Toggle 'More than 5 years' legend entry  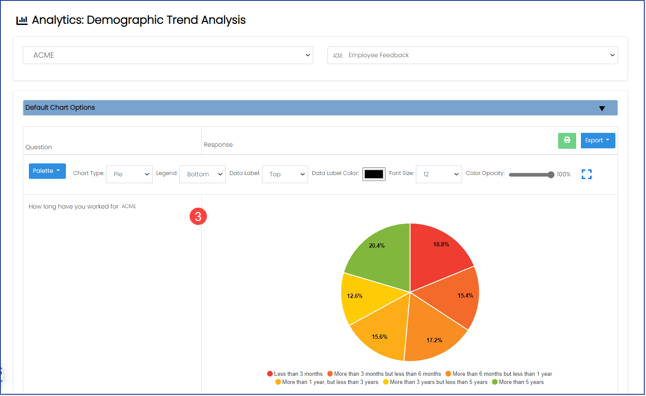[x=518, y=382]
